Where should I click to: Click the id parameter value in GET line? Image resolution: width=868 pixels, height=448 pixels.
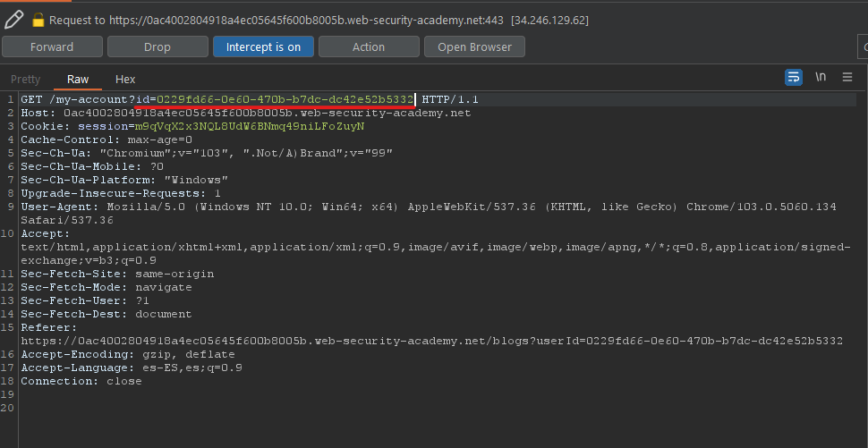(285, 98)
